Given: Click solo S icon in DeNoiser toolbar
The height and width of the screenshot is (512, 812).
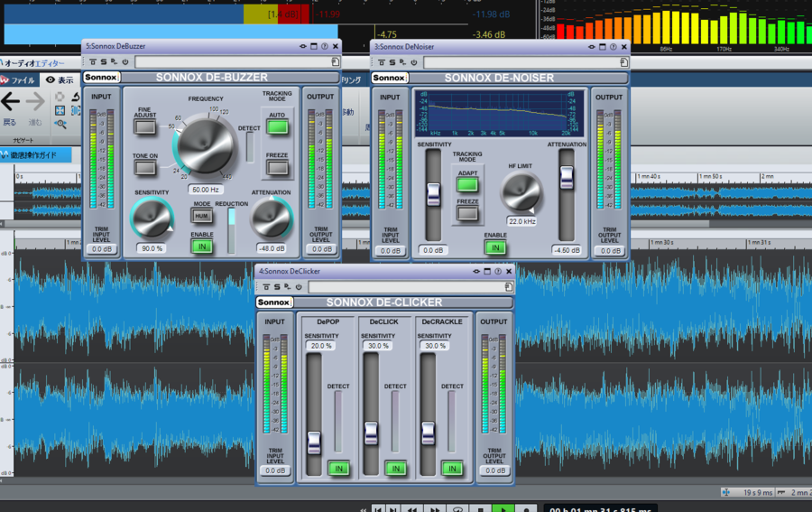Looking at the screenshot, I should coord(392,62).
